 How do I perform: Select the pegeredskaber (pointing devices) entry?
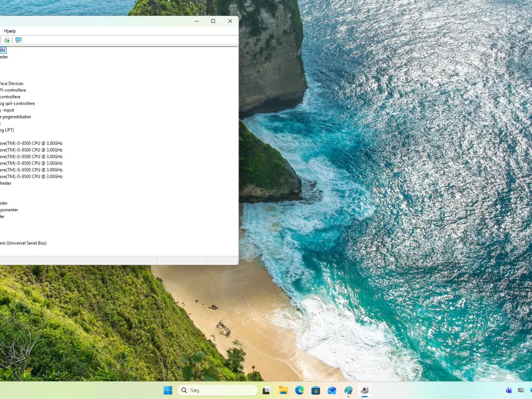point(16,116)
